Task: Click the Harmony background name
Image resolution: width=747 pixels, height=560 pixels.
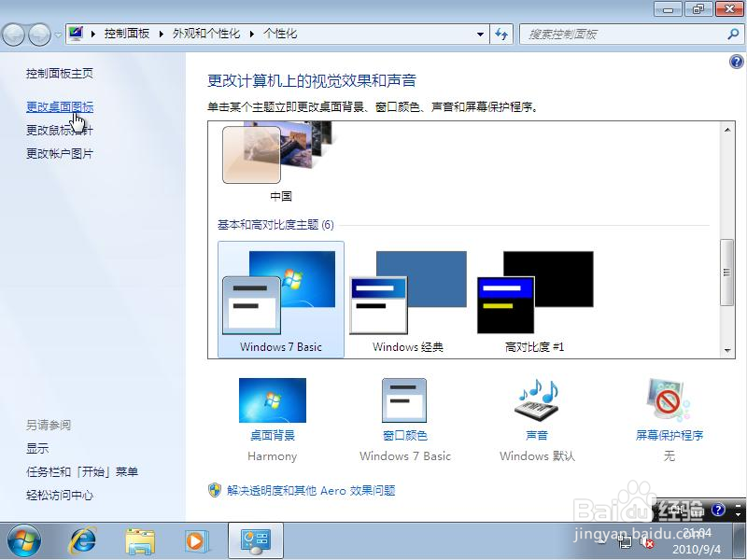Action: [x=272, y=456]
